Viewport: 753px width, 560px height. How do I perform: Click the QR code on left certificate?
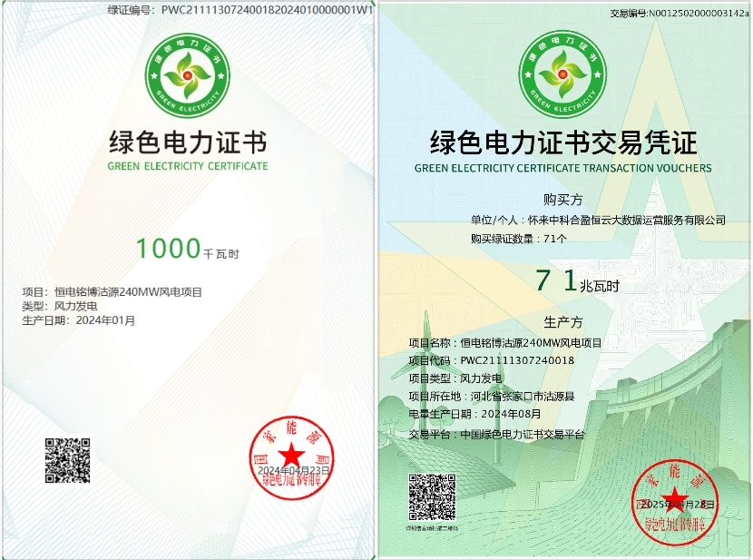point(68,460)
